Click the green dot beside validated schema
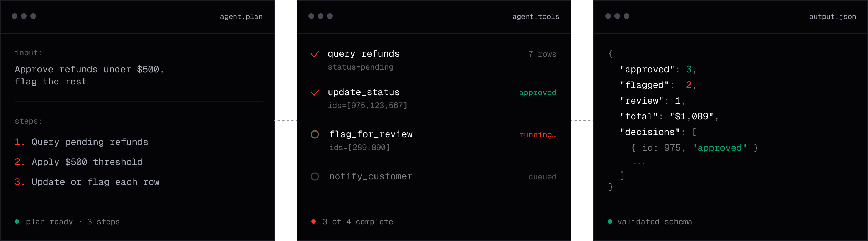 [610, 221]
